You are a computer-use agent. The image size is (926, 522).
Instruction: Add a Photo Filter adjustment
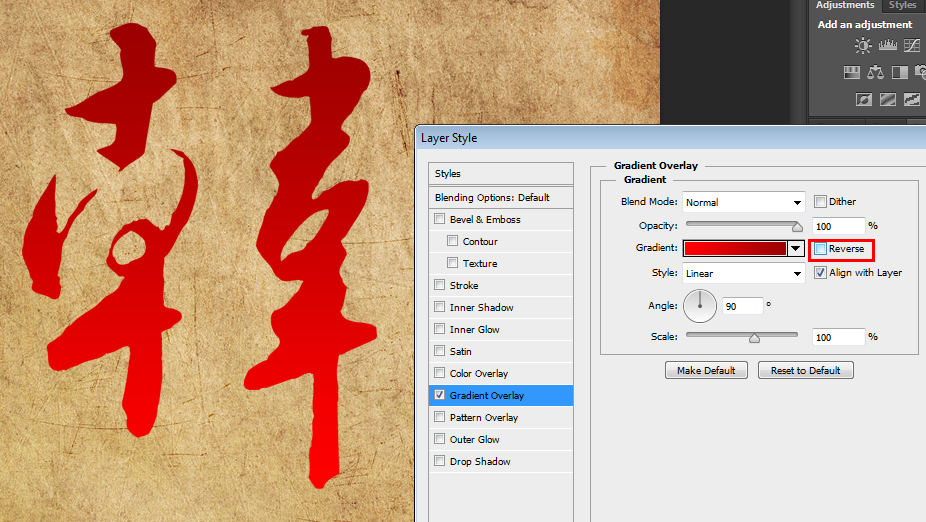click(920, 73)
